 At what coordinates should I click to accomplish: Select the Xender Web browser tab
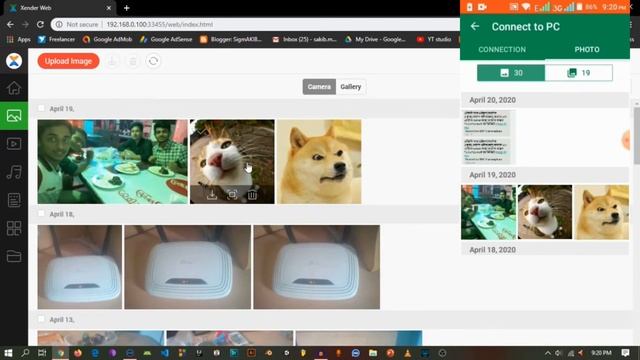(x=60, y=8)
